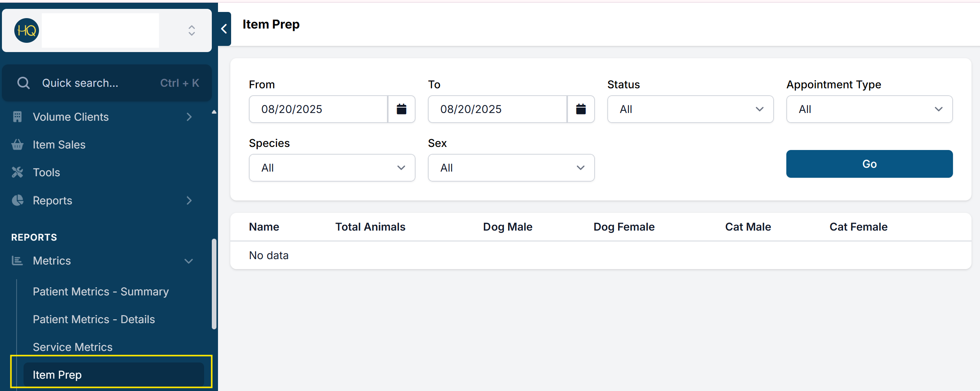Click the Tools wrench icon
This screenshot has height=391, width=980.
(17, 172)
